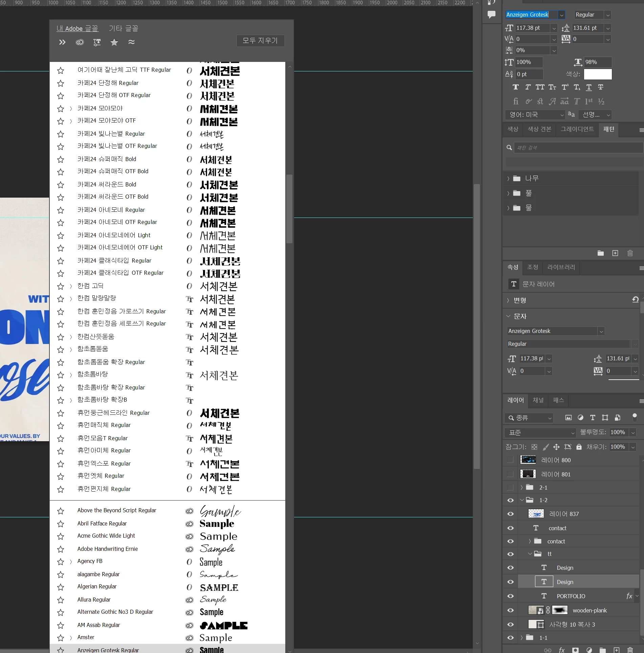Apply Underline text style
Image resolution: width=644 pixels, height=653 pixels.
[x=589, y=87]
